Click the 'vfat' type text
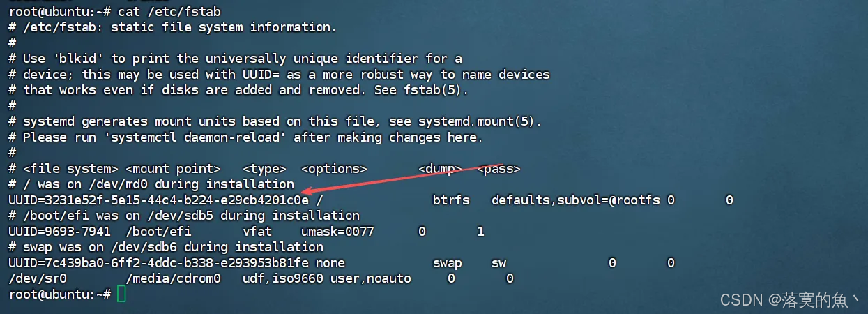 point(257,232)
